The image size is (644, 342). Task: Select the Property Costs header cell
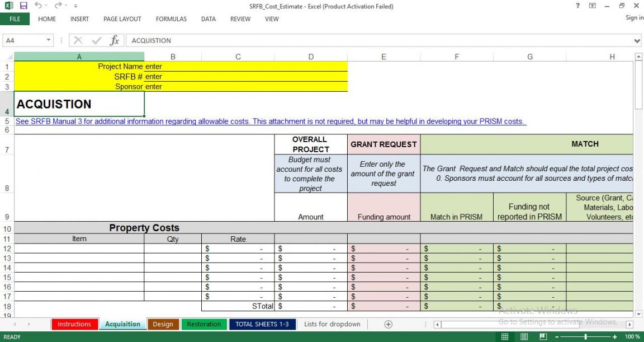point(144,228)
